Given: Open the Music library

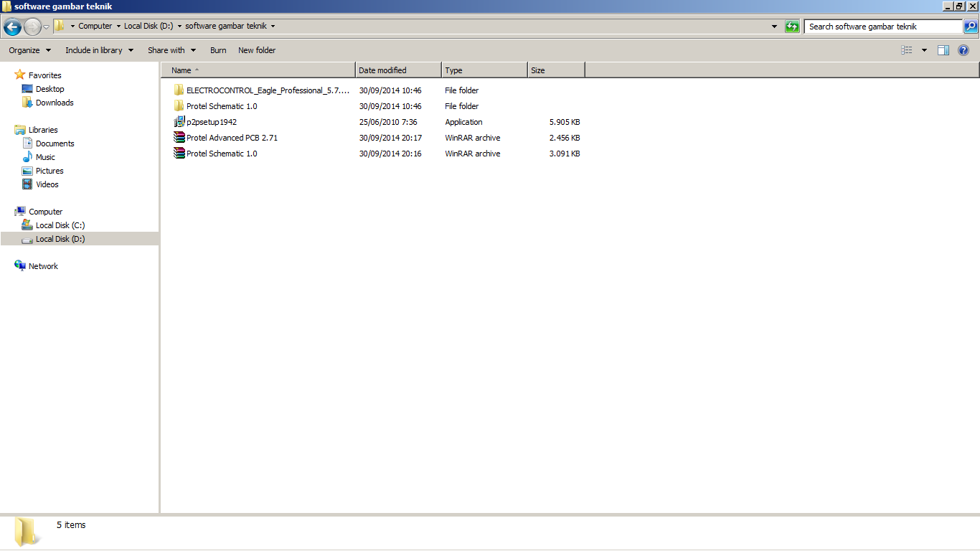Looking at the screenshot, I should pyautogui.click(x=45, y=157).
